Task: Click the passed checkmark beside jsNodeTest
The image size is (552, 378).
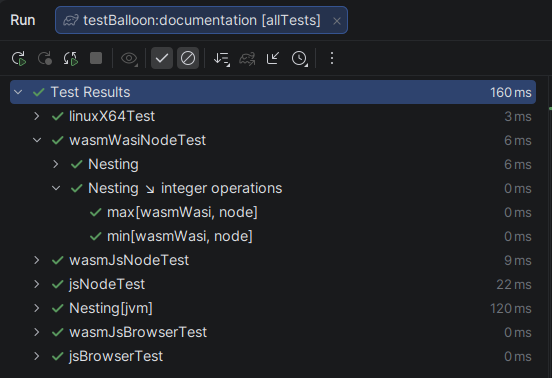Action: (x=57, y=284)
